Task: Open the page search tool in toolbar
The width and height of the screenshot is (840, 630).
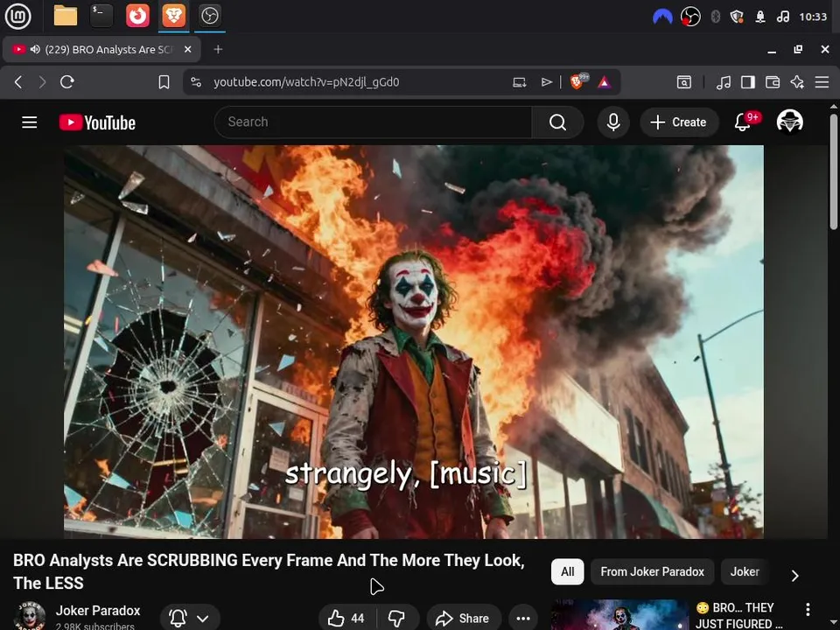Action: click(x=684, y=82)
